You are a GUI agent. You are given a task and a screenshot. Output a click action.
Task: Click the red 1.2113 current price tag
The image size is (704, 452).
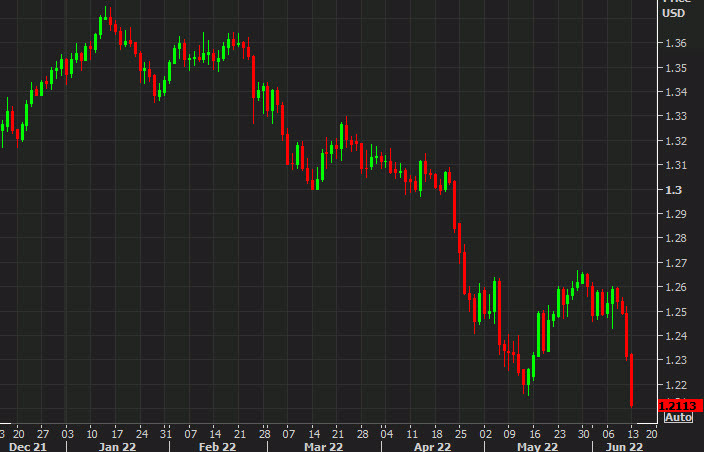coord(678,405)
